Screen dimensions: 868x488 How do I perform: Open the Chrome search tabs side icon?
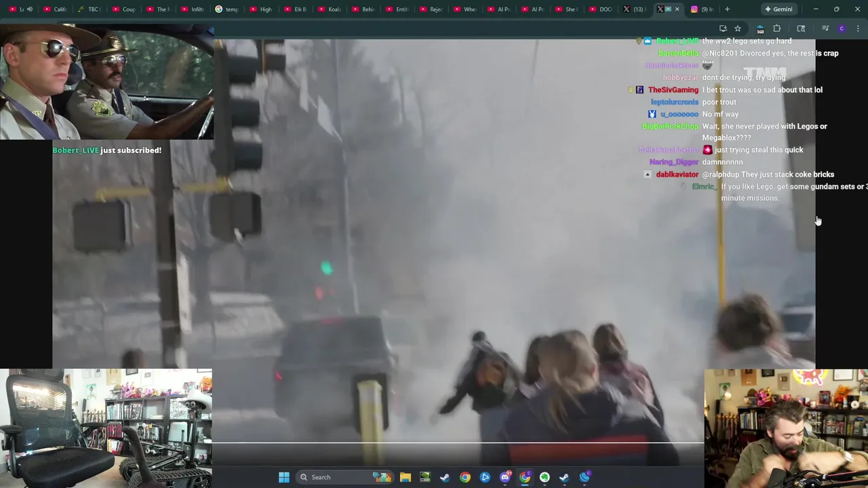(x=801, y=28)
